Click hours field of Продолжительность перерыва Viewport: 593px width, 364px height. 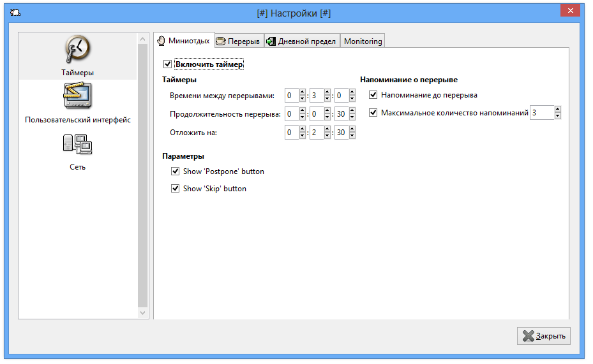(x=292, y=114)
